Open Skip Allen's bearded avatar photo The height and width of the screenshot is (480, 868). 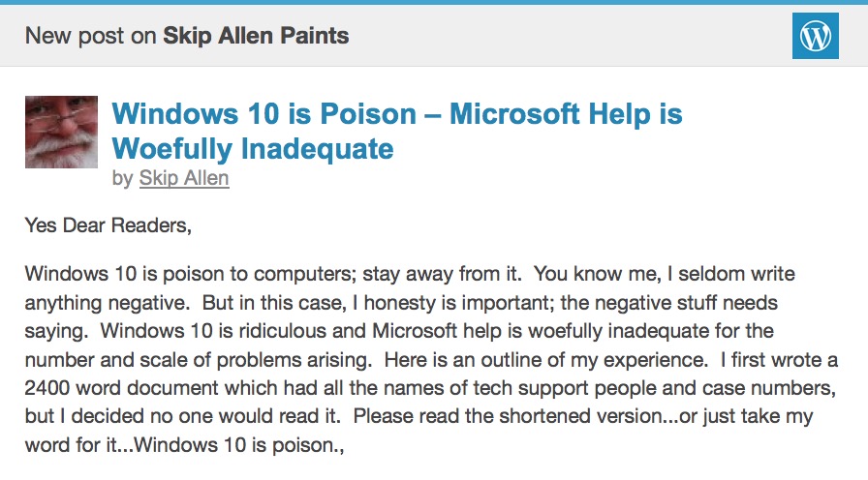(x=61, y=132)
